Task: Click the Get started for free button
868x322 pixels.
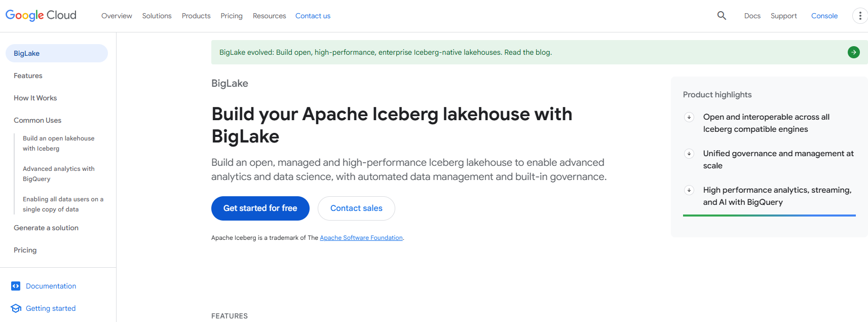Action: [260, 208]
